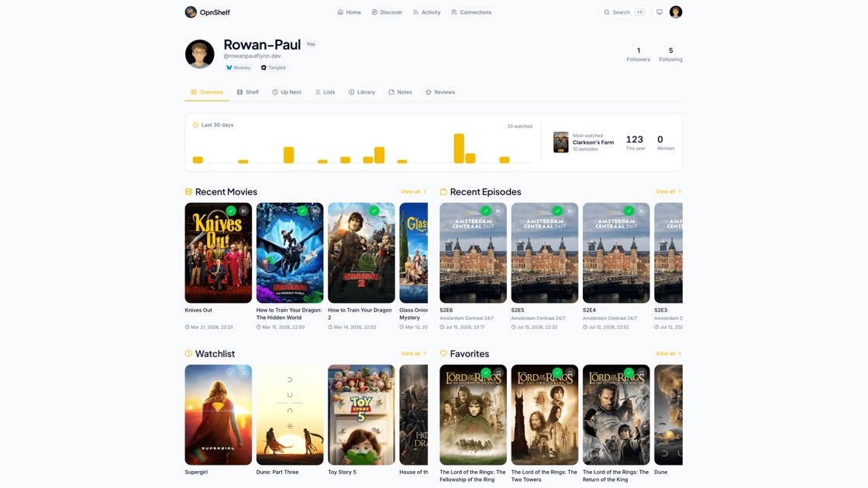The height and width of the screenshot is (488, 868).
Task: Open list options on Hidden World poster
Action: click(x=315, y=211)
